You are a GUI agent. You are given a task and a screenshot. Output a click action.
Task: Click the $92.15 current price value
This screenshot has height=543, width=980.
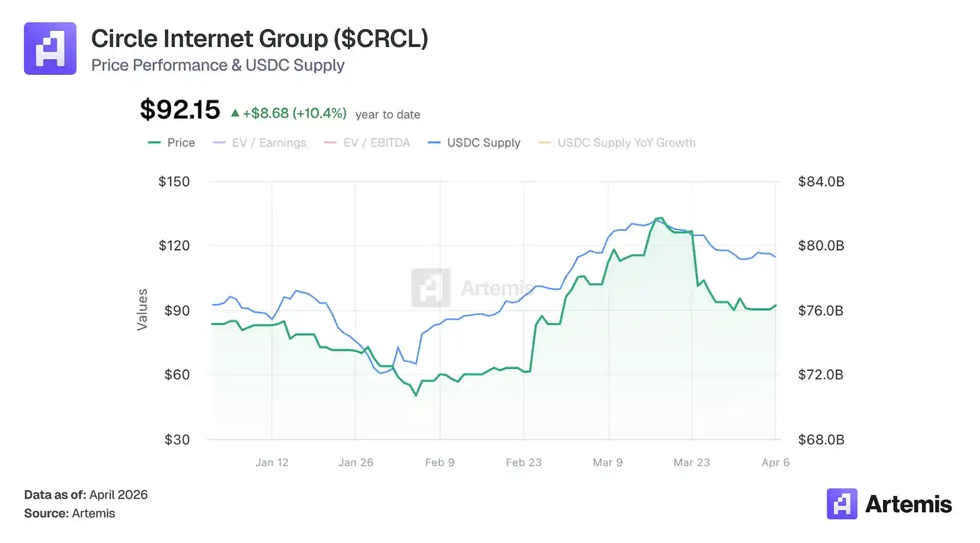pos(180,110)
